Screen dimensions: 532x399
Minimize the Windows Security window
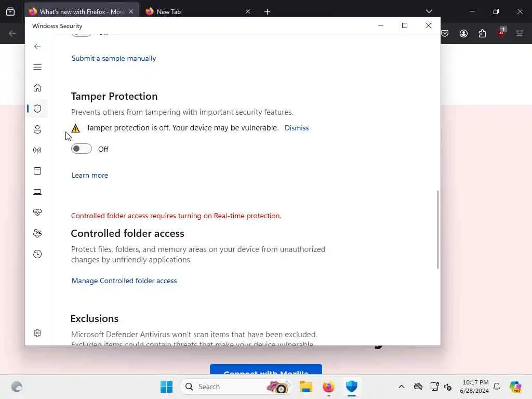click(x=381, y=25)
